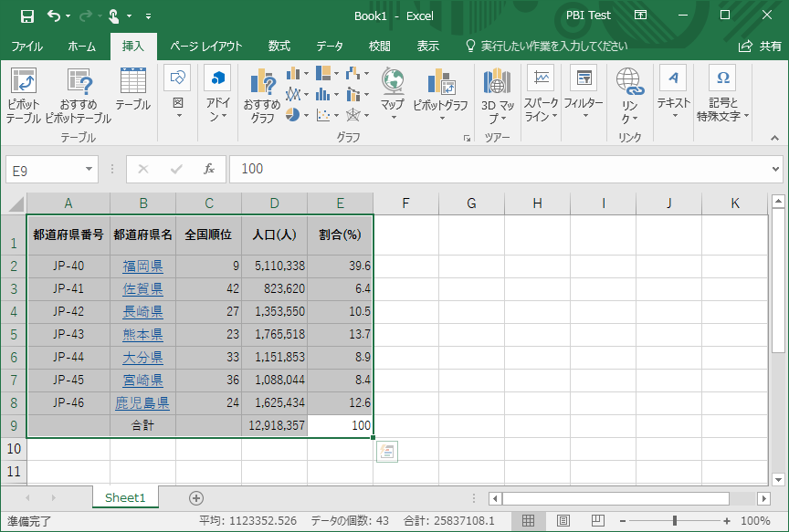Click the Quick Analysis icon below the table

pyautogui.click(x=386, y=451)
